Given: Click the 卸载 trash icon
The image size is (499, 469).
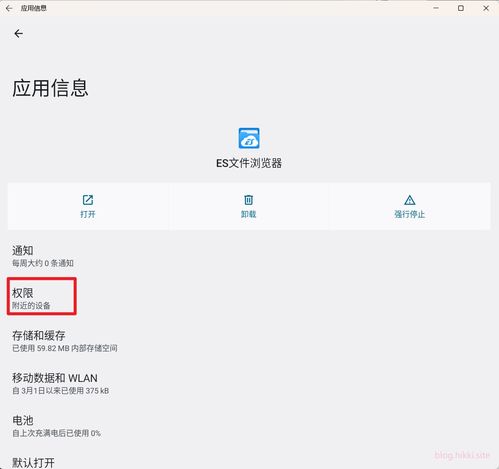Looking at the screenshot, I should pos(249,200).
